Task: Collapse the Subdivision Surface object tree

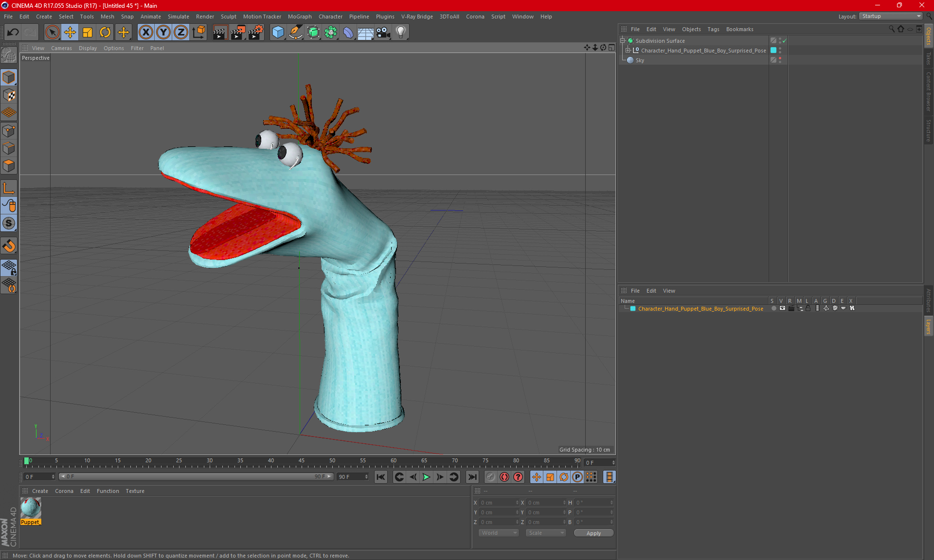Action: click(622, 41)
